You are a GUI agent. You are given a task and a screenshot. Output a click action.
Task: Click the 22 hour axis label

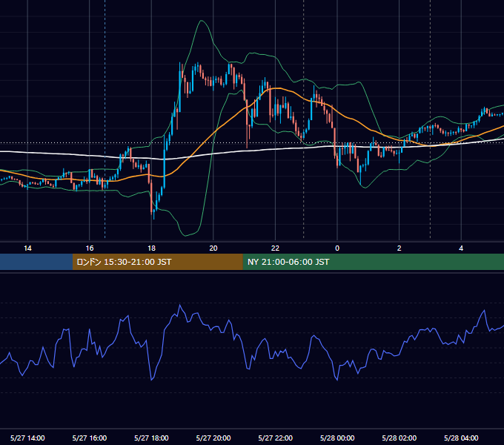(275, 248)
